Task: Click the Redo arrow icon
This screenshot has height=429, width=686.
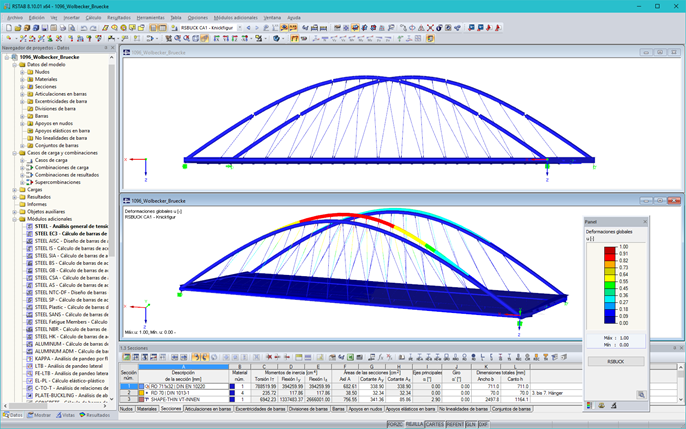Action: coord(92,28)
